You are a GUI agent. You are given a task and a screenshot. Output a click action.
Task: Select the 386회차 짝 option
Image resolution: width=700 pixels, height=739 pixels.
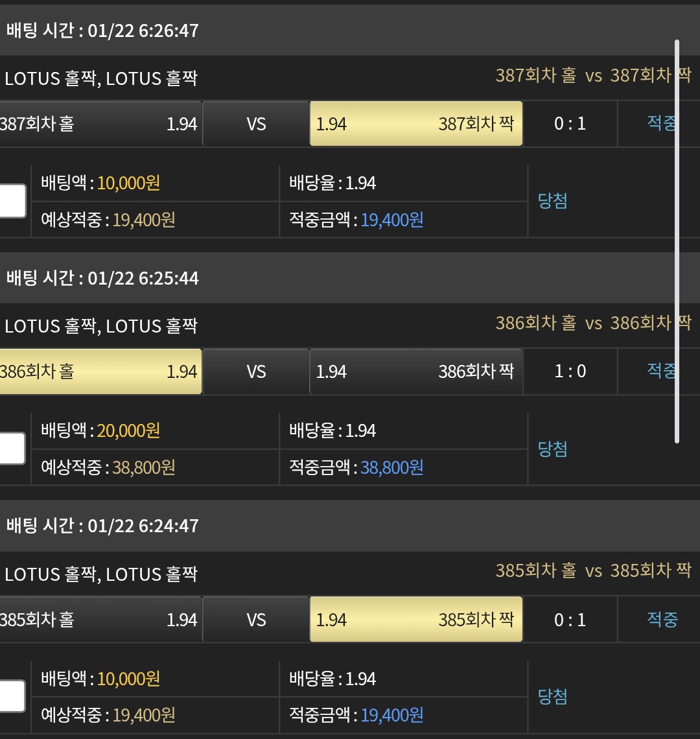(415, 371)
